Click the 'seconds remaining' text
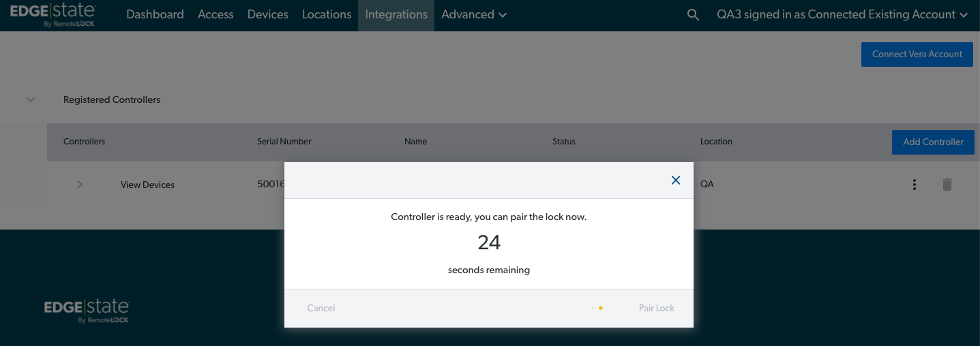Image resolution: width=980 pixels, height=346 pixels. pyautogui.click(x=489, y=270)
